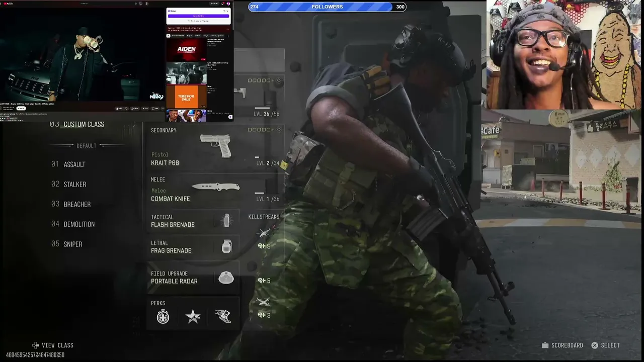Open attachment slots for primary weapon
Viewport: 644px width, 362px height.
pyautogui.click(x=265, y=80)
